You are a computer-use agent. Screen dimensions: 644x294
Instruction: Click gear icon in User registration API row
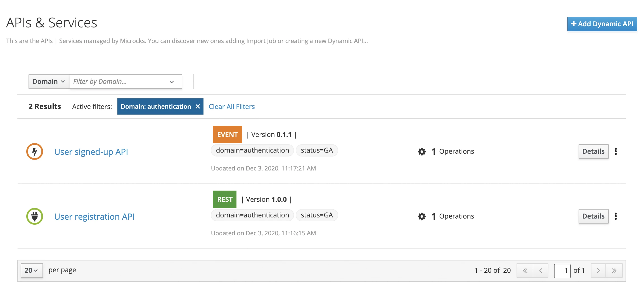coord(422,216)
